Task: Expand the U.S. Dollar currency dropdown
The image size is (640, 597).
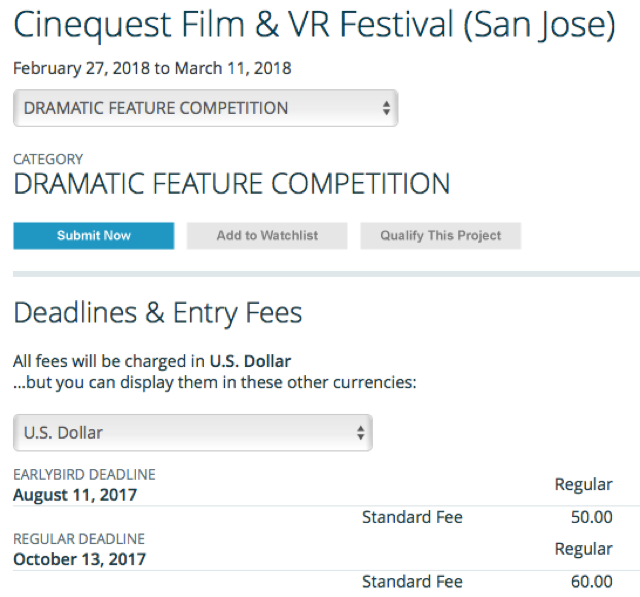Action: pyautogui.click(x=192, y=433)
